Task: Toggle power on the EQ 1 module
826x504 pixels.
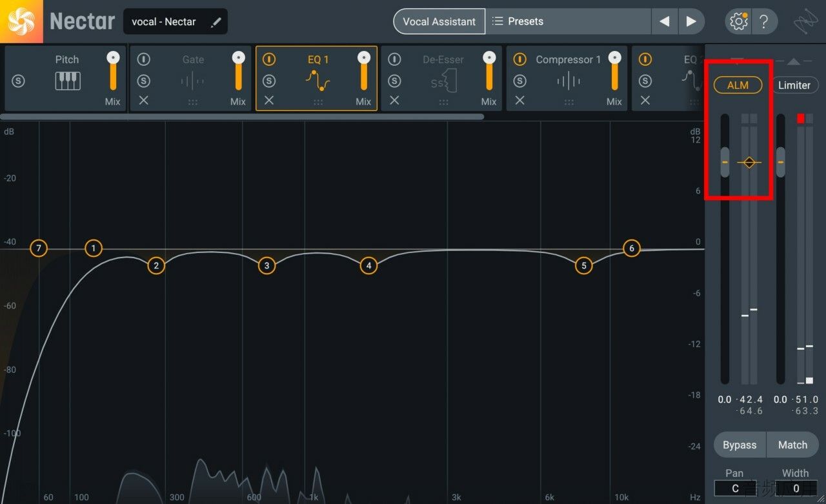Action: (269, 59)
